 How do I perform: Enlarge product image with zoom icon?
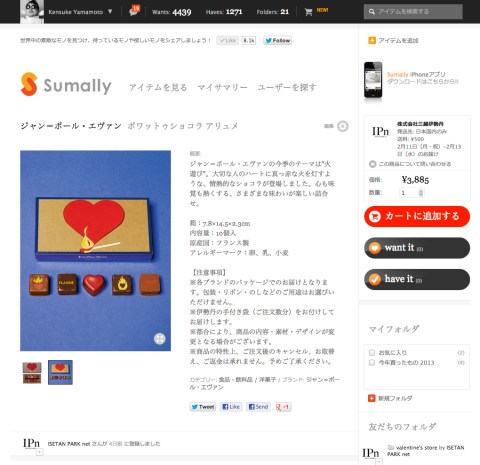click(x=160, y=339)
